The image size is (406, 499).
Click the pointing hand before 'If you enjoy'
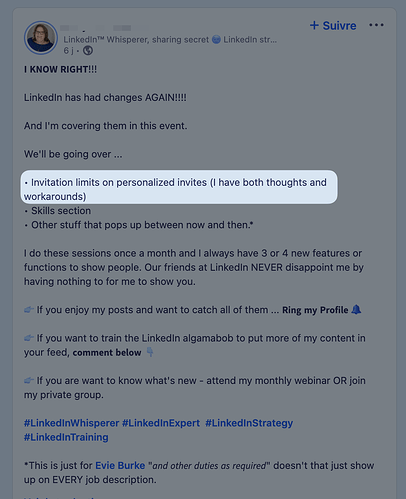(29, 310)
